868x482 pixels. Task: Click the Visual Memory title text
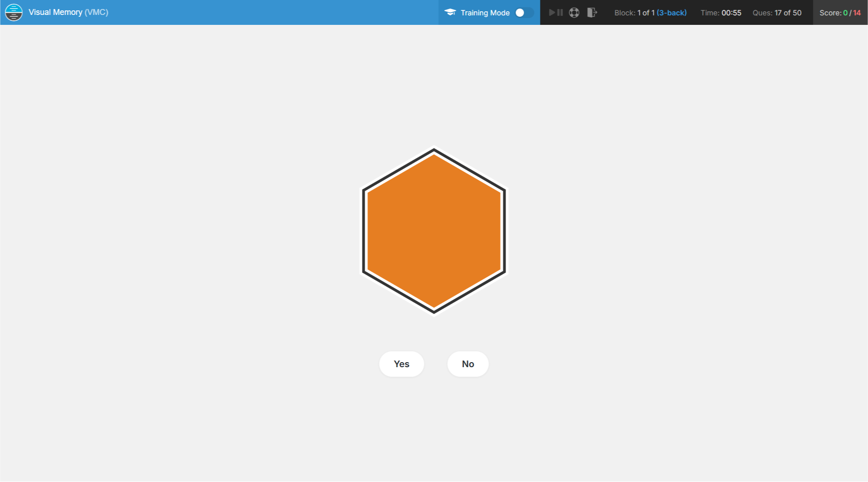[x=55, y=12]
